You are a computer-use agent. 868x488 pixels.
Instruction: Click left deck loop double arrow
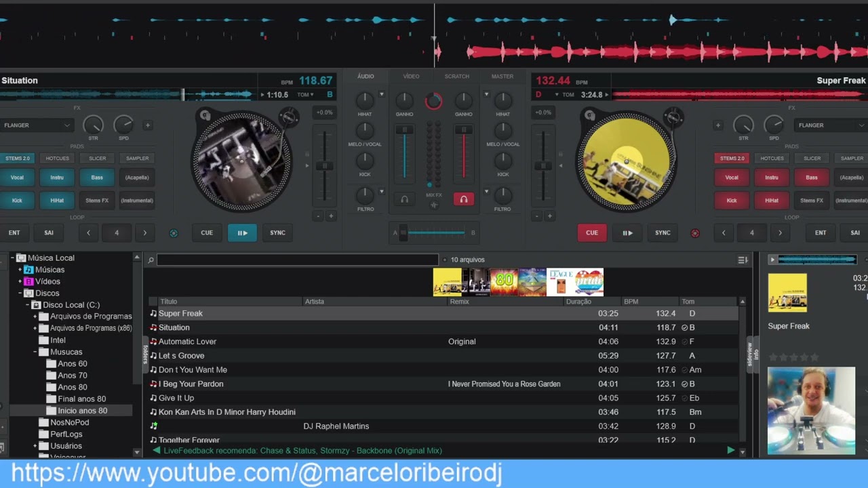144,232
